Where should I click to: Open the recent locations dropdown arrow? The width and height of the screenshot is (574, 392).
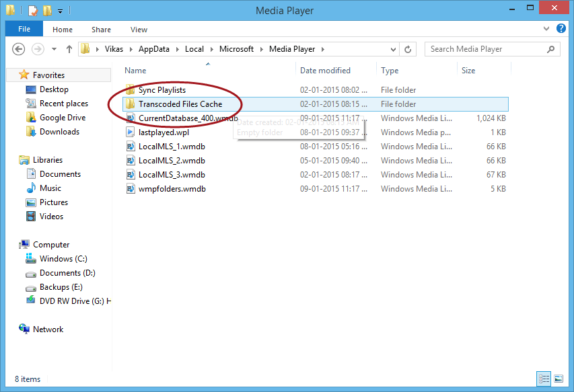(x=55, y=49)
